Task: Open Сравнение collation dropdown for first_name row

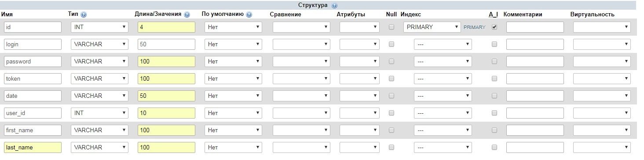Action: [301, 130]
